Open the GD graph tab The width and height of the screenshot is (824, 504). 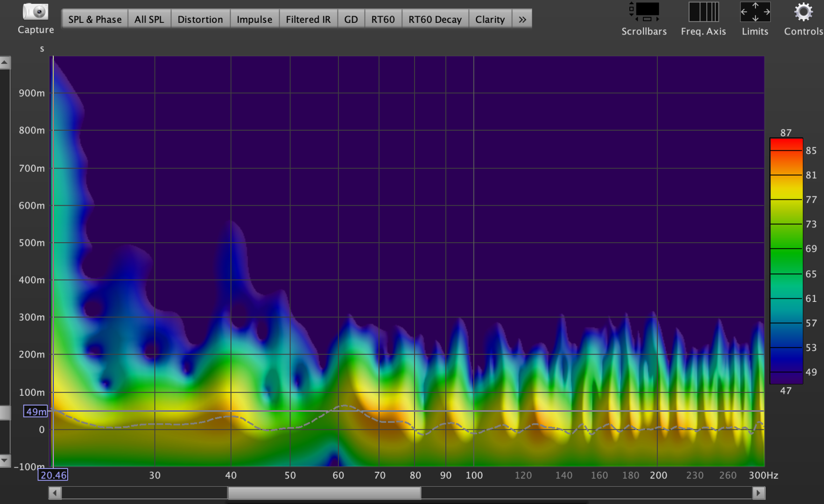coord(351,20)
